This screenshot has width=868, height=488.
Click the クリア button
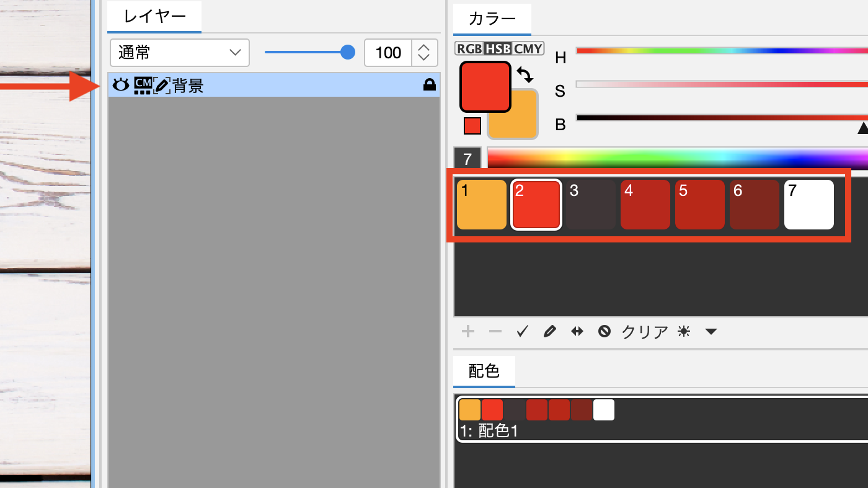645,332
